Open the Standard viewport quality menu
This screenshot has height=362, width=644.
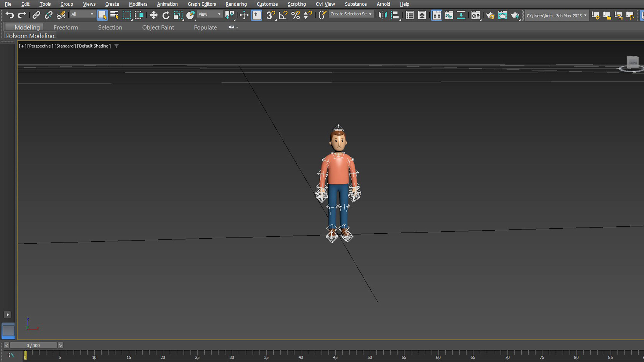(x=65, y=46)
